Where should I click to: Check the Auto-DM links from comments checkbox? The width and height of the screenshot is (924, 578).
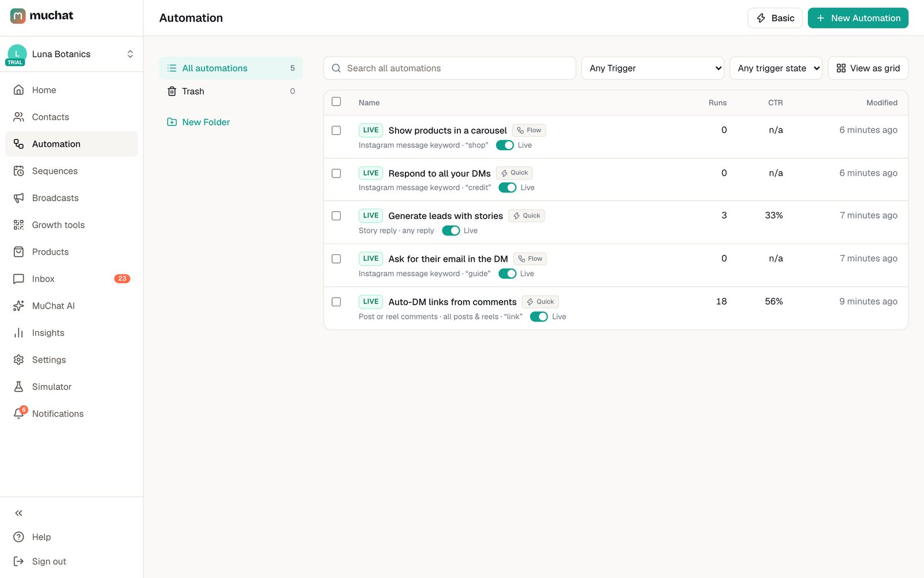pos(336,302)
